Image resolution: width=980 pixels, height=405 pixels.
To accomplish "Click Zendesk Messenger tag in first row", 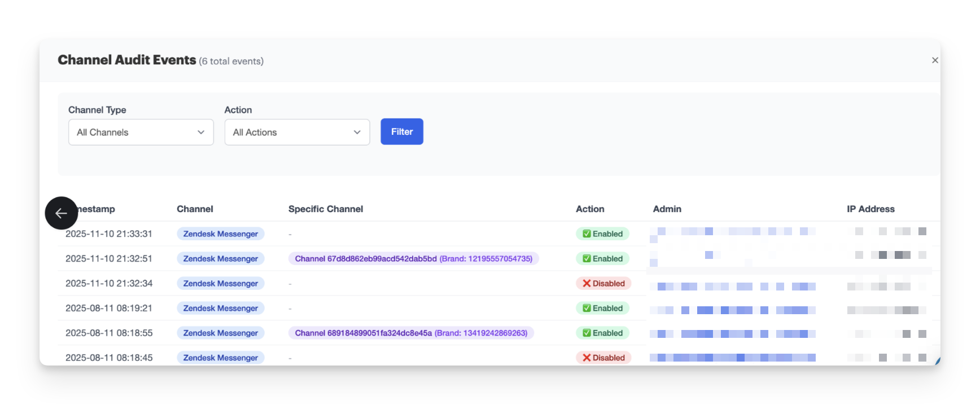I will pyautogui.click(x=220, y=234).
